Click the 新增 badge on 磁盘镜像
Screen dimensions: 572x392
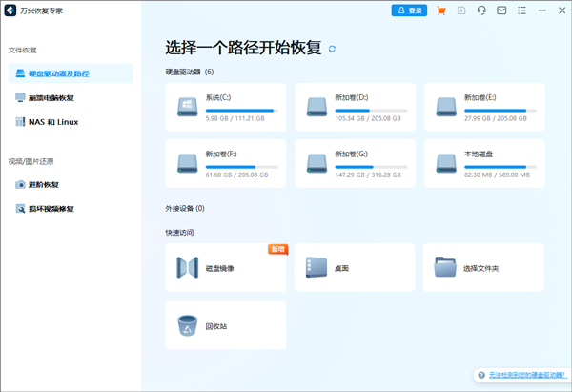(x=278, y=249)
